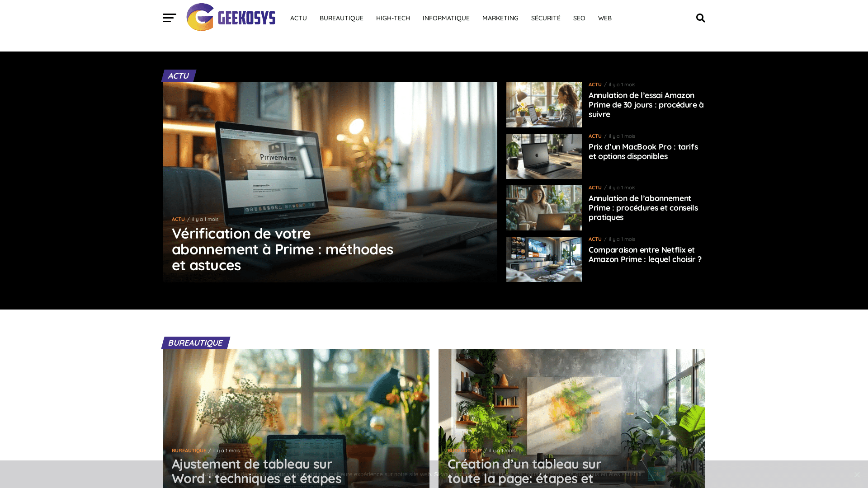Open the ACTU menu item
Screen dimensions: 868x488
[x=298, y=18]
